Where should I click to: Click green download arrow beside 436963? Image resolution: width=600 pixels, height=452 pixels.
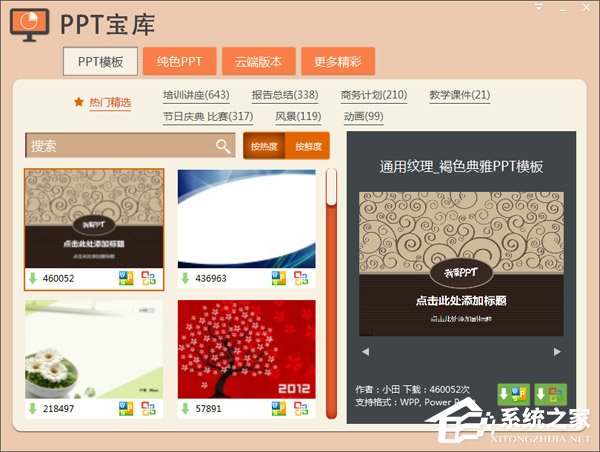pos(185,278)
